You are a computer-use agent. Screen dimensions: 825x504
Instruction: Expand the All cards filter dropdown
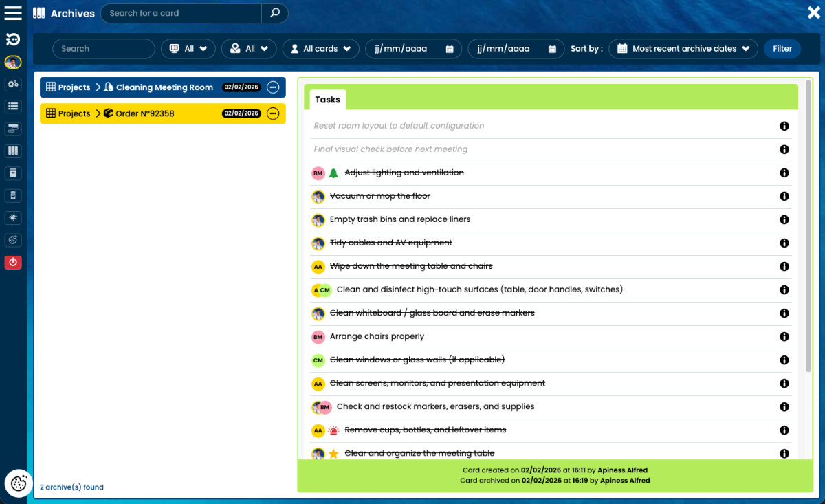coord(320,49)
